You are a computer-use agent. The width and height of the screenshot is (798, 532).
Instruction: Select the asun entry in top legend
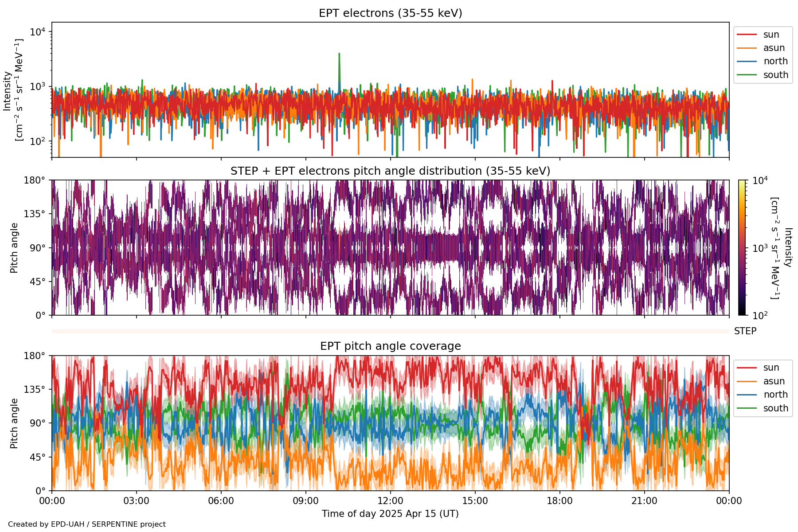[774, 48]
